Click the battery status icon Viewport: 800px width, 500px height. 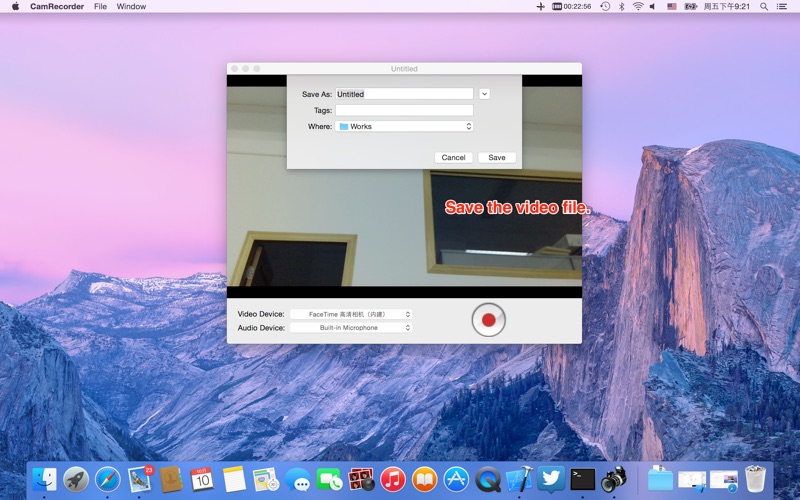(690, 7)
